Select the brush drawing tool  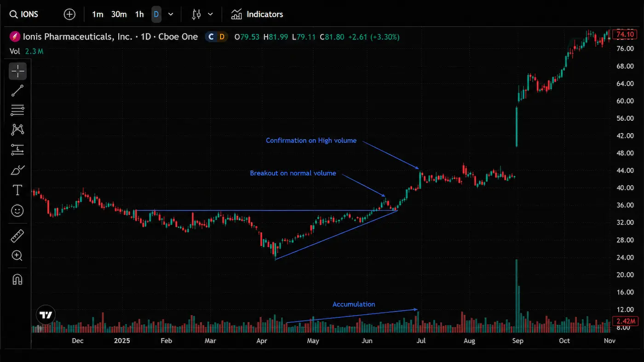point(17,170)
